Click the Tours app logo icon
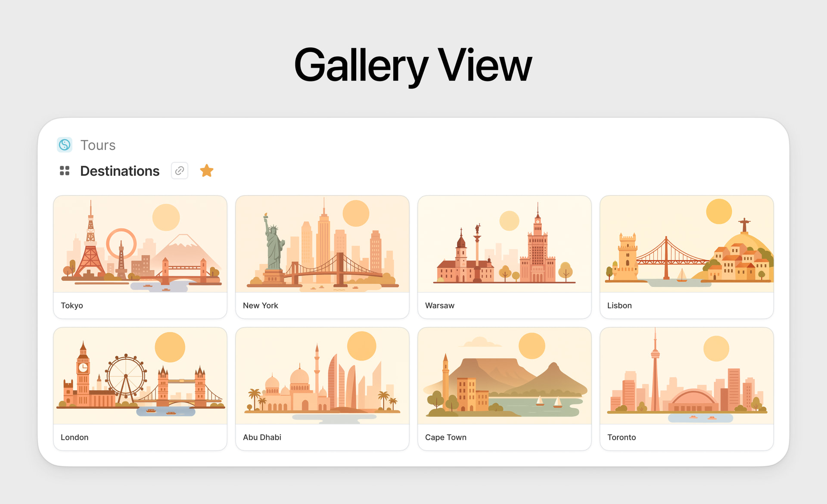This screenshot has width=827, height=504. [x=65, y=145]
